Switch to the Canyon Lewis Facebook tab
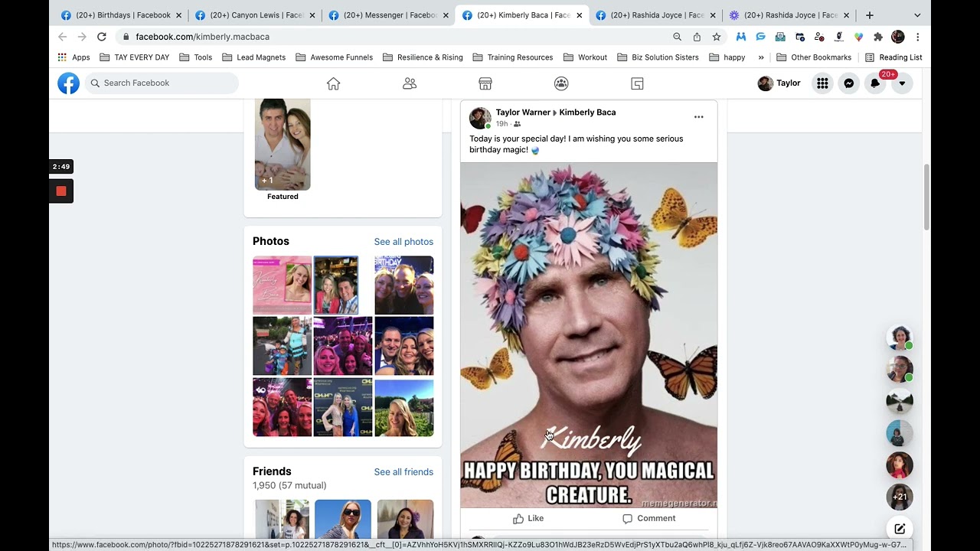 point(254,15)
